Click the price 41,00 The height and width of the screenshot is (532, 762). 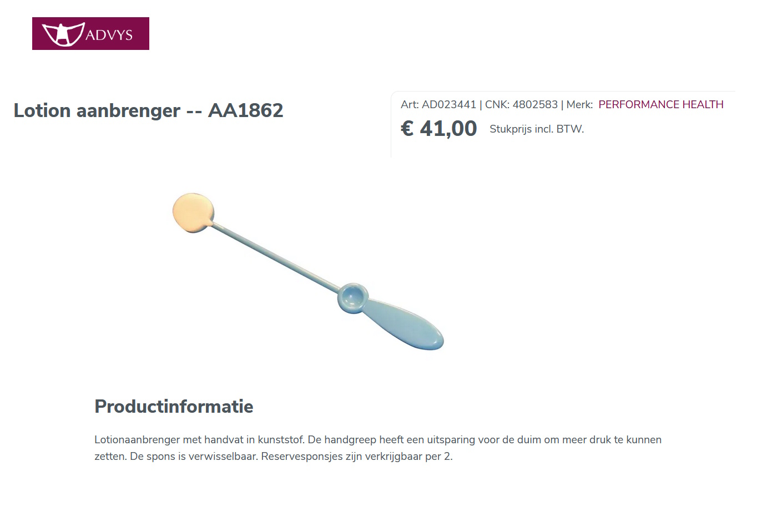[448, 129]
